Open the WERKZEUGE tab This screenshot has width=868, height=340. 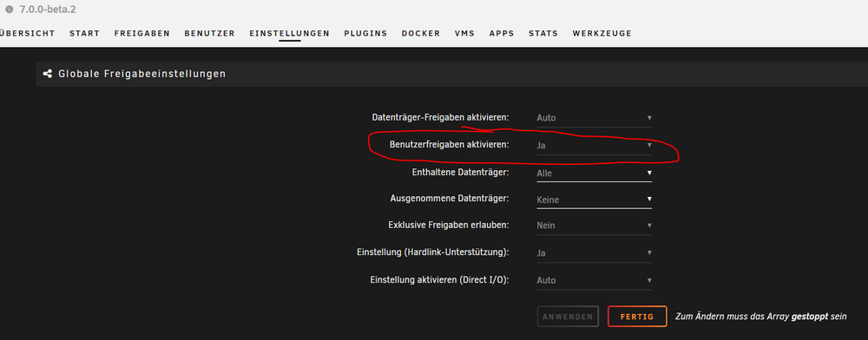(602, 33)
